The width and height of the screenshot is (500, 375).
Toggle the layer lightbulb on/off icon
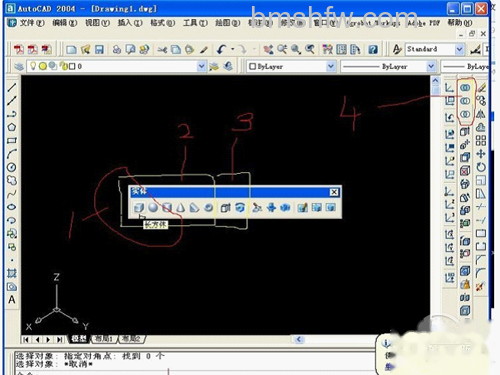33,66
